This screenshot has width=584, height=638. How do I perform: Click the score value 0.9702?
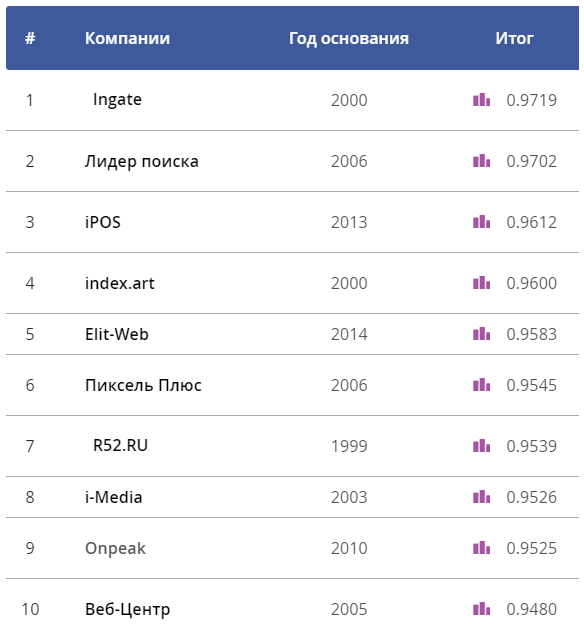click(532, 161)
